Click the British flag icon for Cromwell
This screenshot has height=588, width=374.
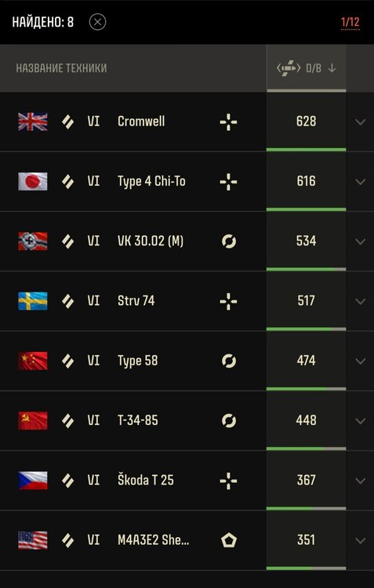click(x=33, y=122)
